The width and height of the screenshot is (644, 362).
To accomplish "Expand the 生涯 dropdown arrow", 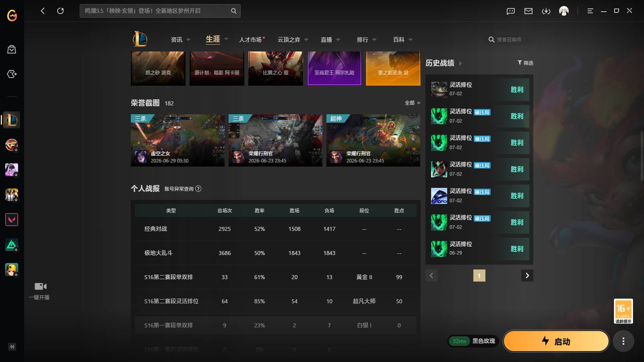I will click(226, 39).
